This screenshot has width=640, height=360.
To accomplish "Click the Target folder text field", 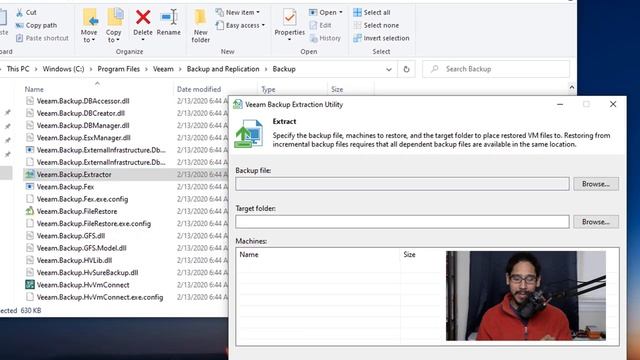I will 402,222.
